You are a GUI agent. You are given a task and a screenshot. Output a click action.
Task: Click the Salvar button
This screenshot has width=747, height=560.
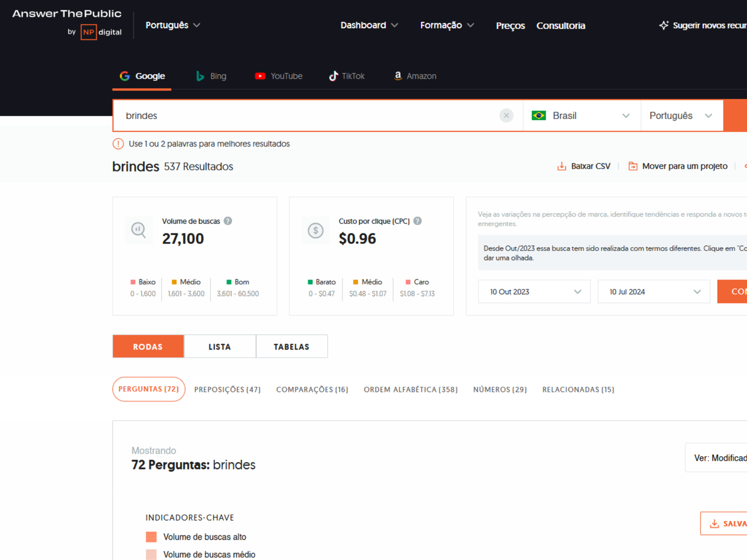click(x=724, y=524)
